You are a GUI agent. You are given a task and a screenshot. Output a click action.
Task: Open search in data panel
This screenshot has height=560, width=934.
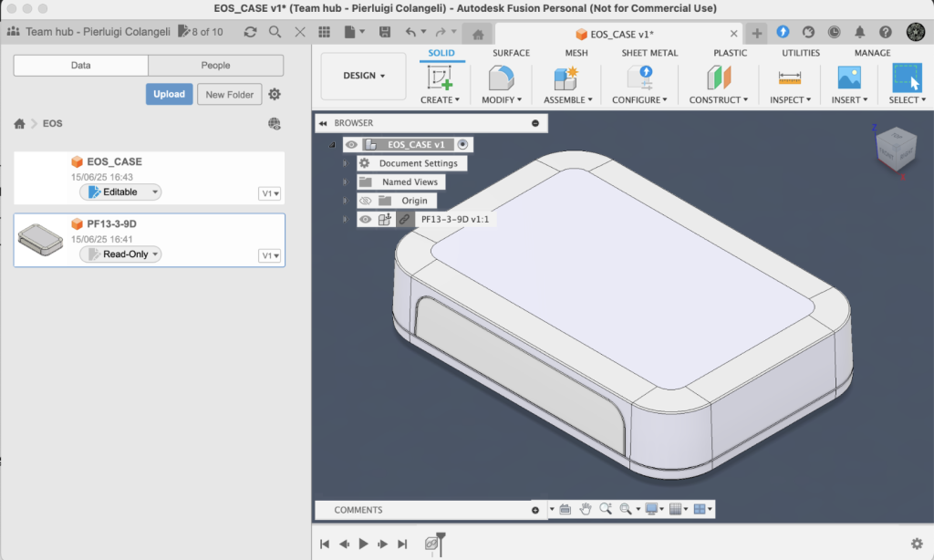(x=275, y=32)
